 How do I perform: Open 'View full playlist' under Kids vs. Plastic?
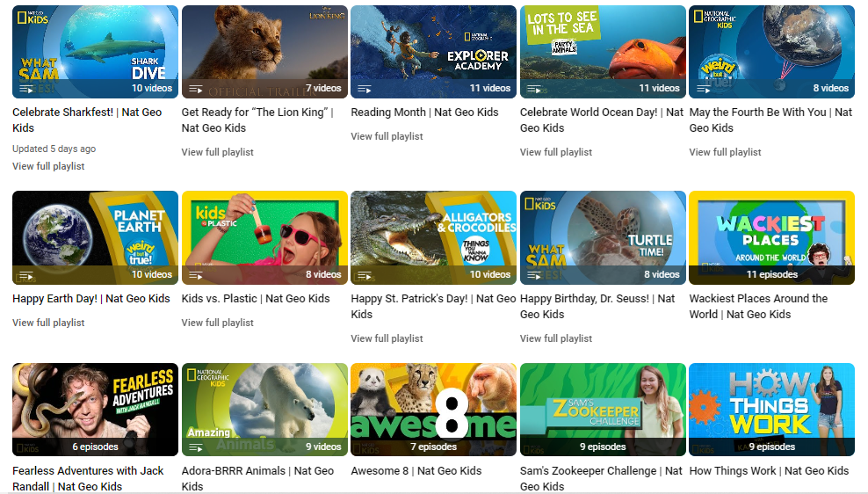click(217, 323)
